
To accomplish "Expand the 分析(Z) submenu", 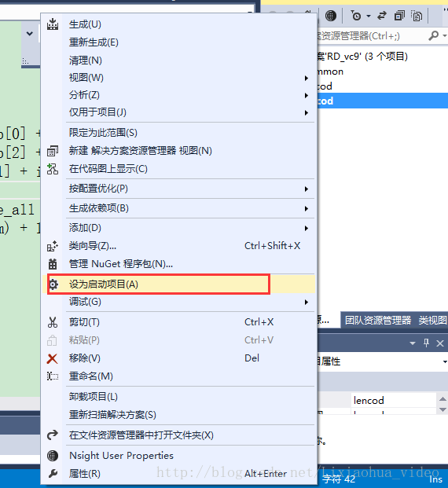I will coord(307,96).
